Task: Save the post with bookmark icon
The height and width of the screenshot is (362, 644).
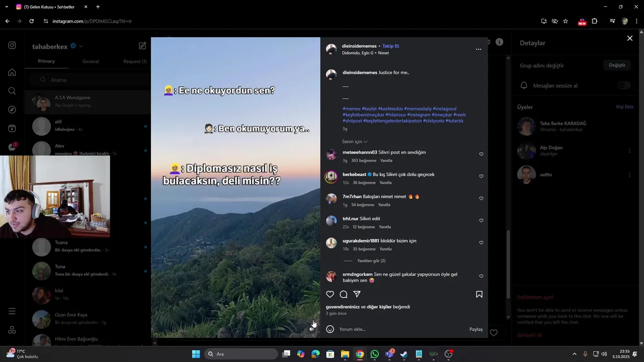Action: pyautogui.click(x=479, y=294)
